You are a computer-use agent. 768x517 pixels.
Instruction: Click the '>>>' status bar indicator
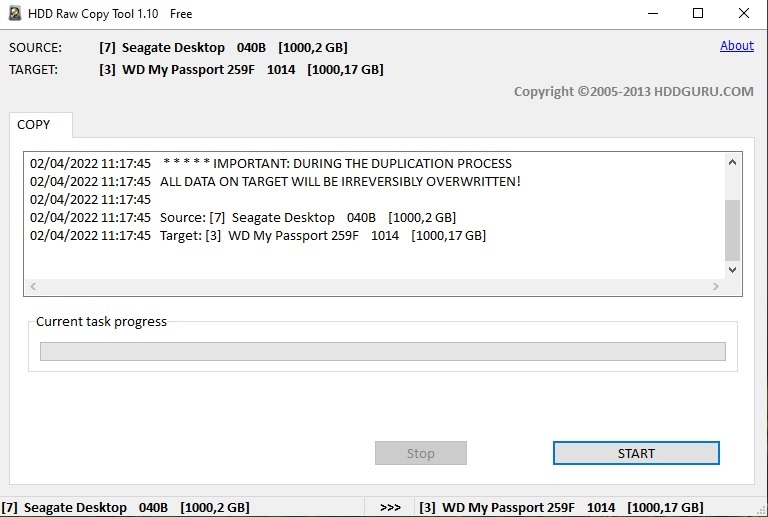390,508
